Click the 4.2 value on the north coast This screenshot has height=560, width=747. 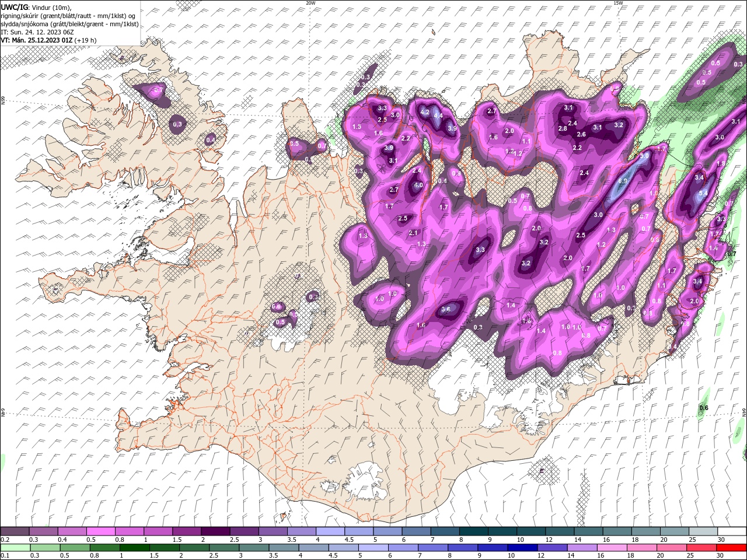(x=425, y=112)
